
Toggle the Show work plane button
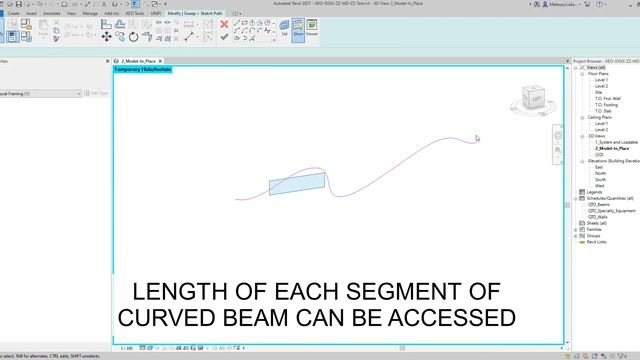298,29
